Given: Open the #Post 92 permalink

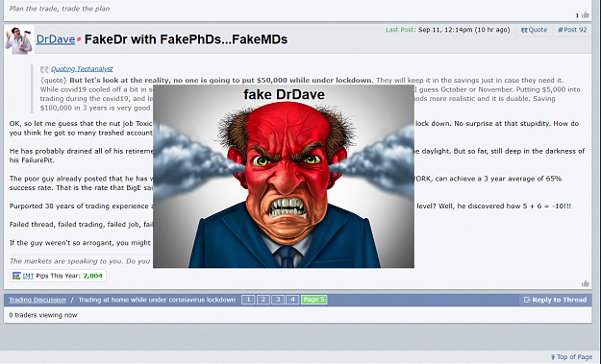Looking at the screenshot, I should pos(572,30).
